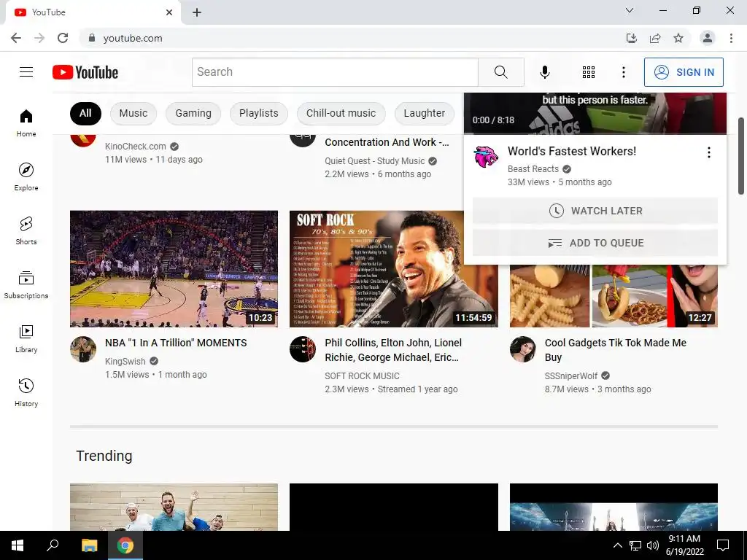This screenshot has width=747, height=560.
Task: Click the volume tray icon
Action: pyautogui.click(x=653, y=545)
